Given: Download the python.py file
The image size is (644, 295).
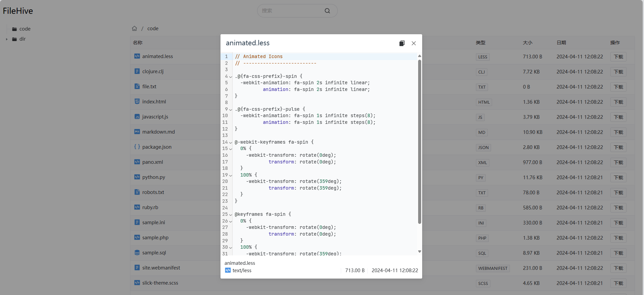Looking at the screenshot, I should coord(618,178).
